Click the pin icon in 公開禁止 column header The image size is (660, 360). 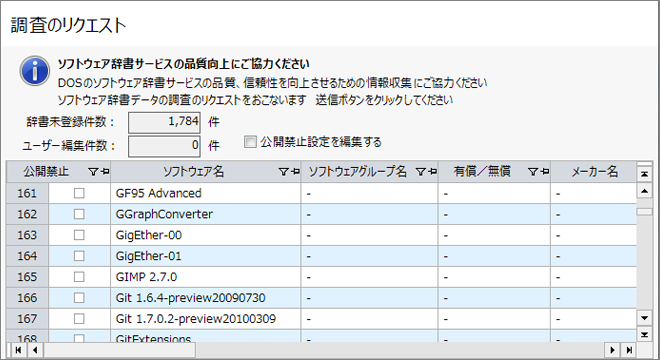click(105, 172)
